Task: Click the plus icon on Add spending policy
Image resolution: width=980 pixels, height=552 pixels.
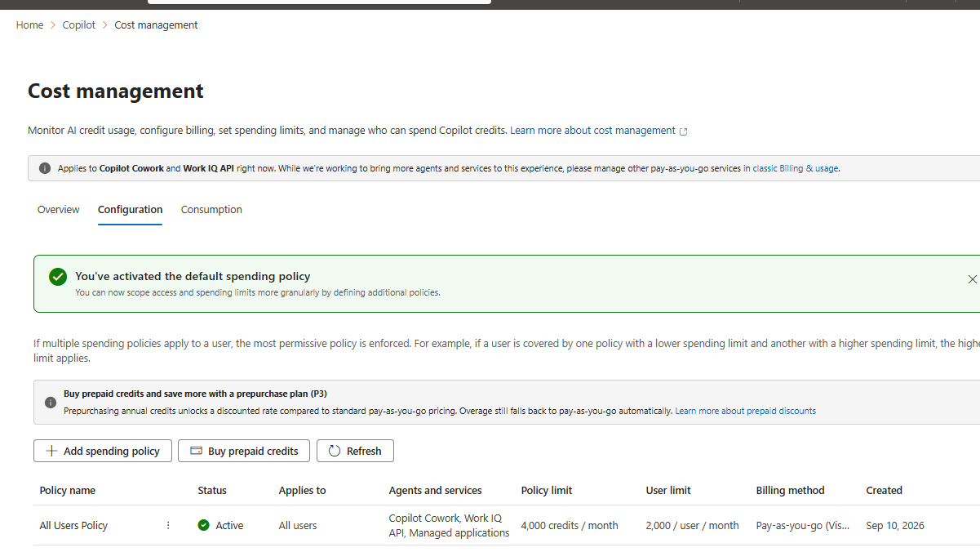Action: pos(51,451)
